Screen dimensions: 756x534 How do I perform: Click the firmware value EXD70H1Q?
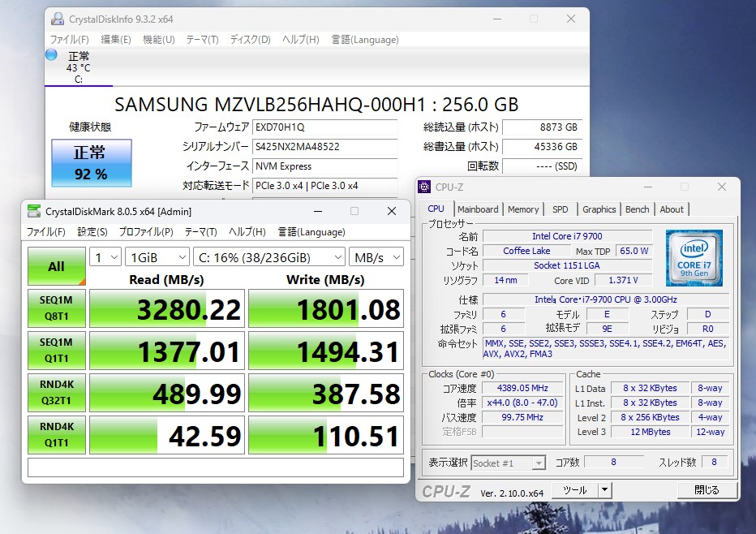tap(324, 127)
